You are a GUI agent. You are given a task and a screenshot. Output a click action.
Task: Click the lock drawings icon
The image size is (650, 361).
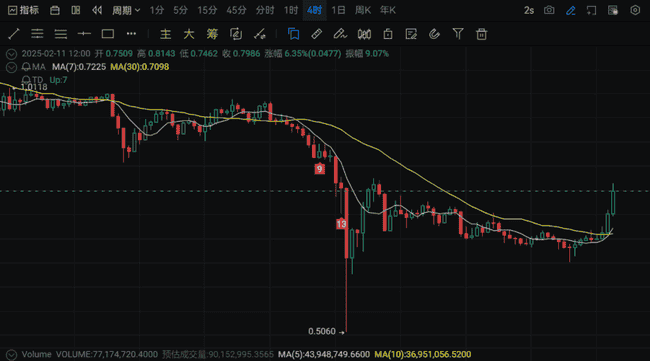tap(388, 34)
